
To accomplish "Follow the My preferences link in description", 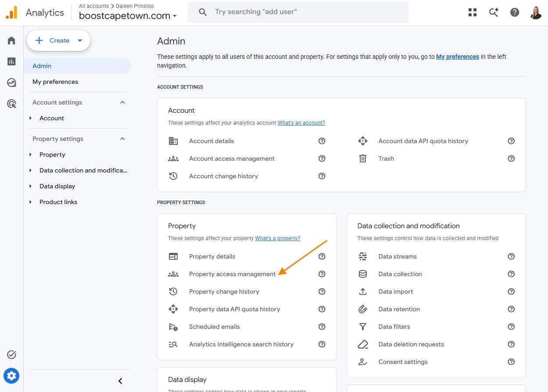I will pos(458,57).
